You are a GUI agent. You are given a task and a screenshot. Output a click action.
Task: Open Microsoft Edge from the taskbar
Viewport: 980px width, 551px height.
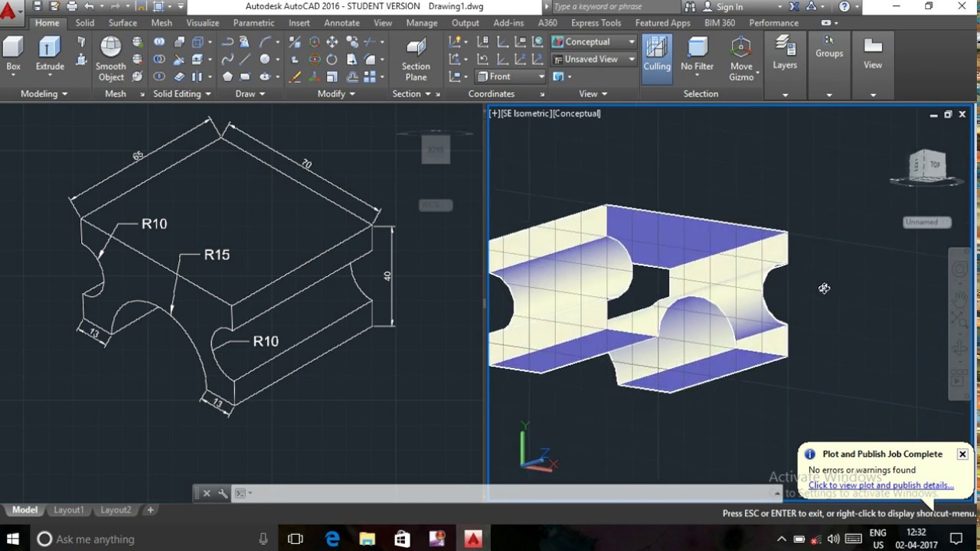(x=332, y=539)
